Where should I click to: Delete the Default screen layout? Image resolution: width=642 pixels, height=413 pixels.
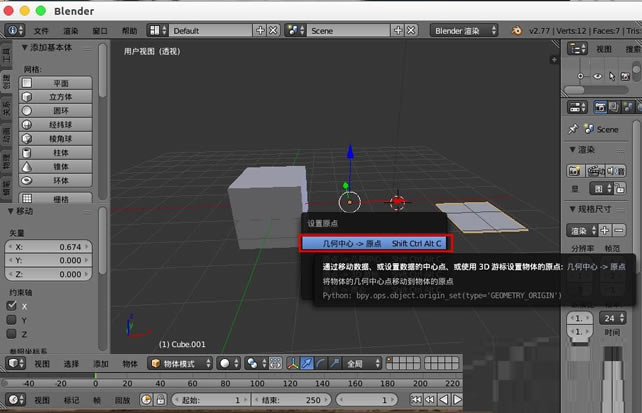pos(273,30)
